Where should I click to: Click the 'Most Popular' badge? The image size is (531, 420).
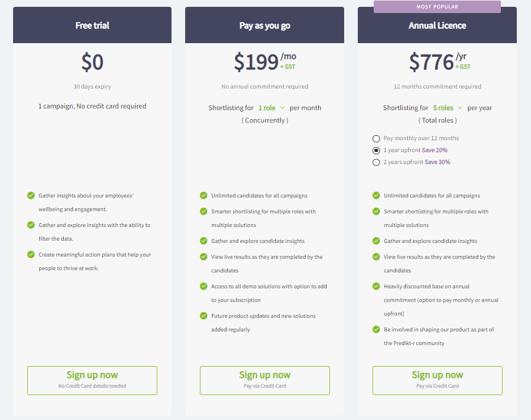(x=437, y=7)
